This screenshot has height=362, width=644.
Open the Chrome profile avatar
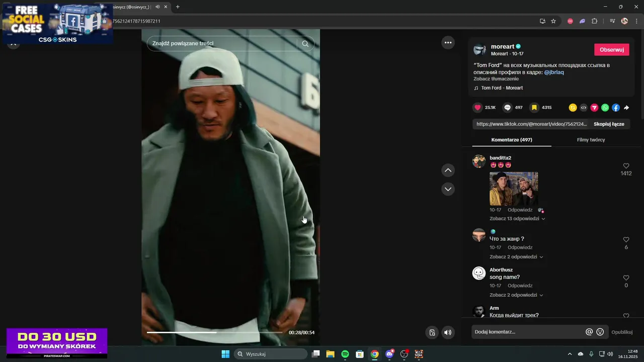[x=624, y=21]
